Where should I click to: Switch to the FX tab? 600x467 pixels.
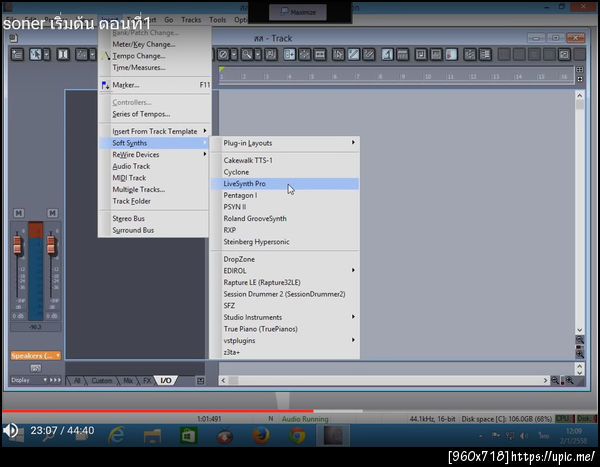(147, 380)
